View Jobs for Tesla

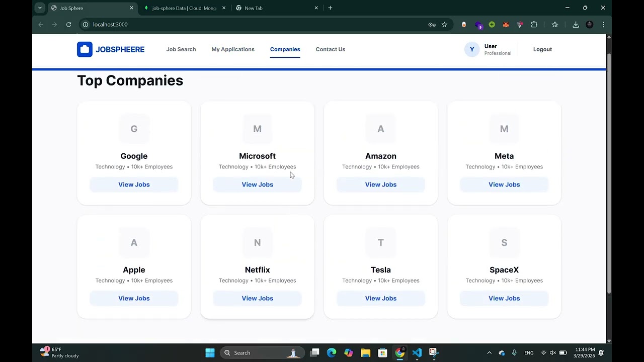381,298
